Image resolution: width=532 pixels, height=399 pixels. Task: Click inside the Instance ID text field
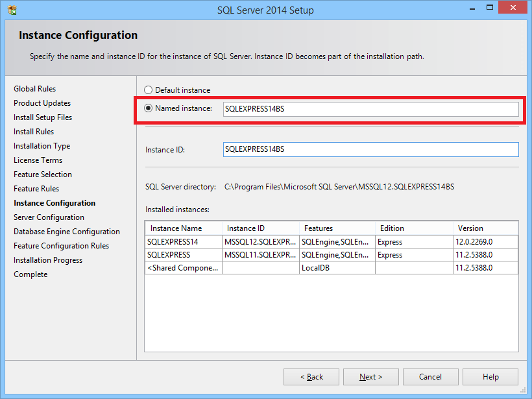pos(370,149)
